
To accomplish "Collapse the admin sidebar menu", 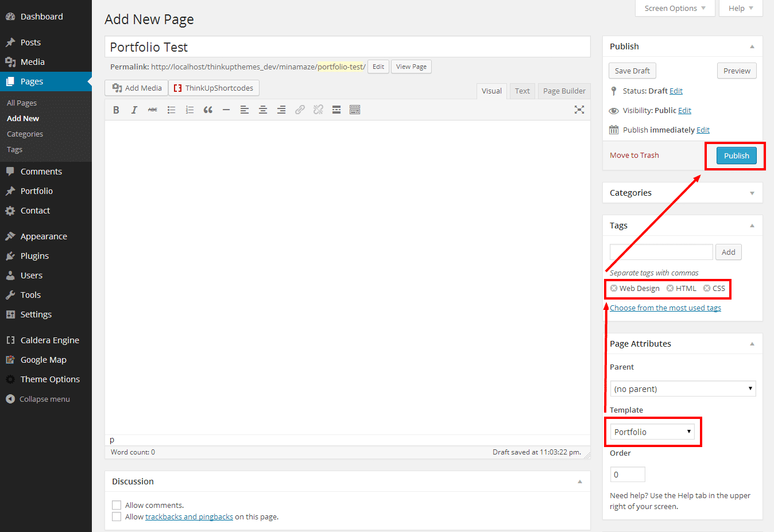I will [x=46, y=399].
